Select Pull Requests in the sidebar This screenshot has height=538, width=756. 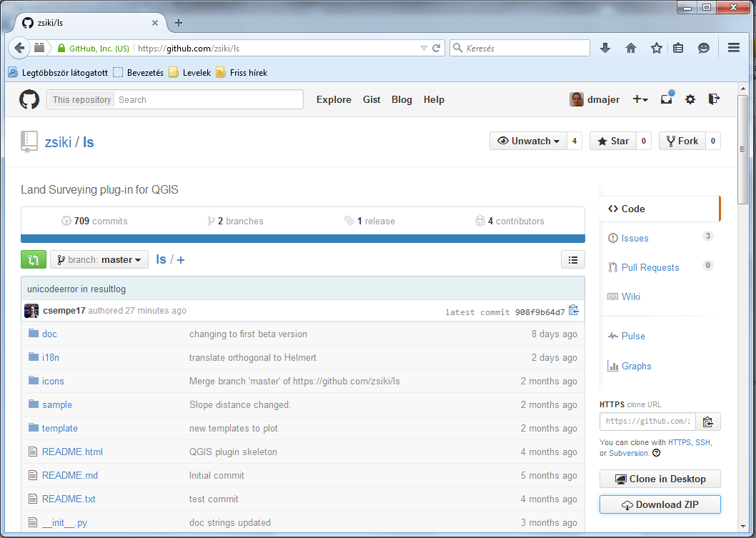(x=650, y=267)
